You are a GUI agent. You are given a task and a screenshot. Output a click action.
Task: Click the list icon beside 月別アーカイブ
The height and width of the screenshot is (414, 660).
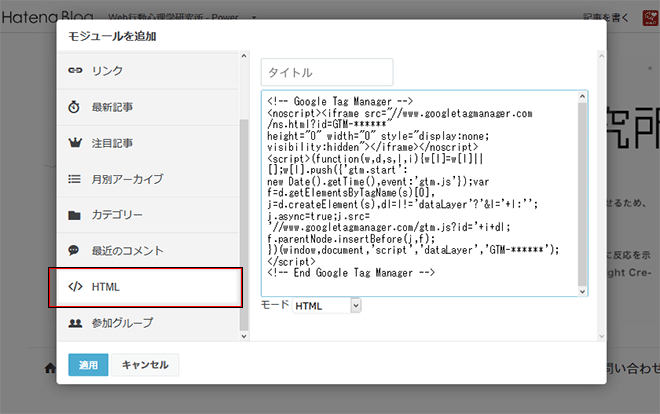click(x=75, y=179)
